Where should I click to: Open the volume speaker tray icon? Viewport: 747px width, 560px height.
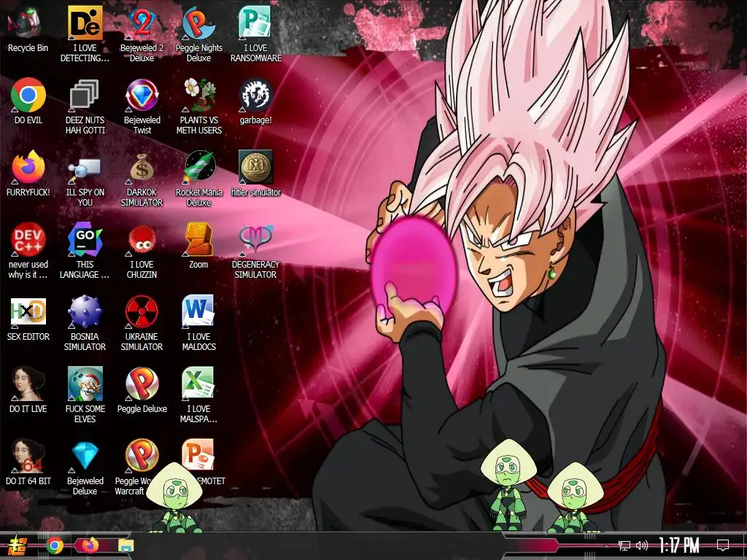tap(642, 545)
